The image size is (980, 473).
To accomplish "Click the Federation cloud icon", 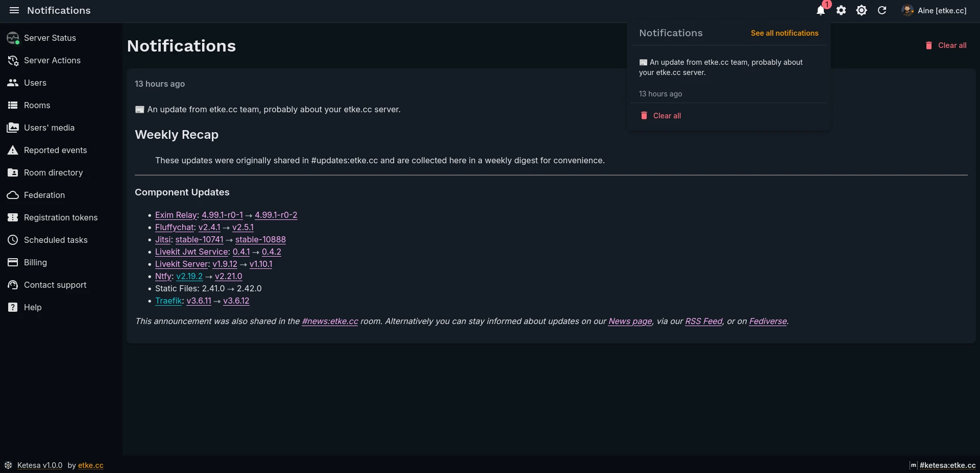I will (13, 195).
